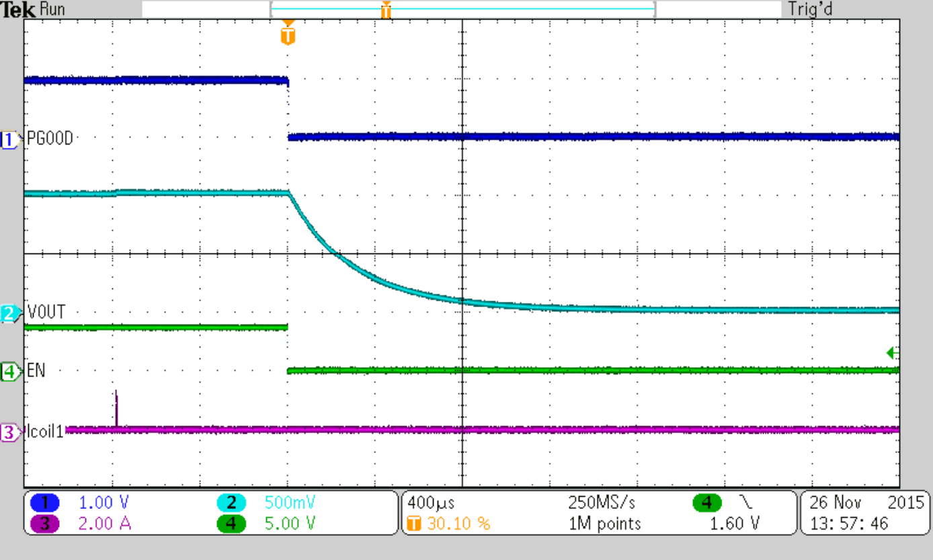Image resolution: width=933 pixels, height=560 pixels.
Task: Select the channel 2 VOUT ground marker
Action: pyautogui.click(x=11, y=313)
